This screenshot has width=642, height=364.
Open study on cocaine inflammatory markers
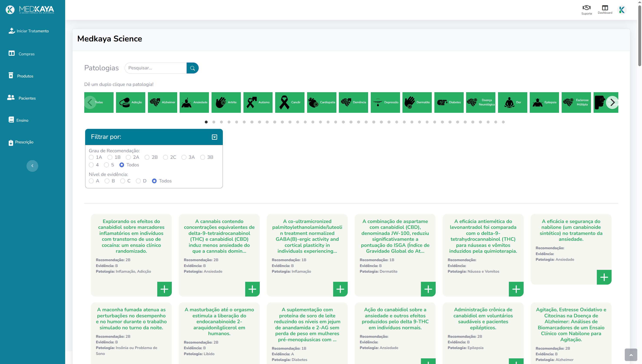point(131,236)
